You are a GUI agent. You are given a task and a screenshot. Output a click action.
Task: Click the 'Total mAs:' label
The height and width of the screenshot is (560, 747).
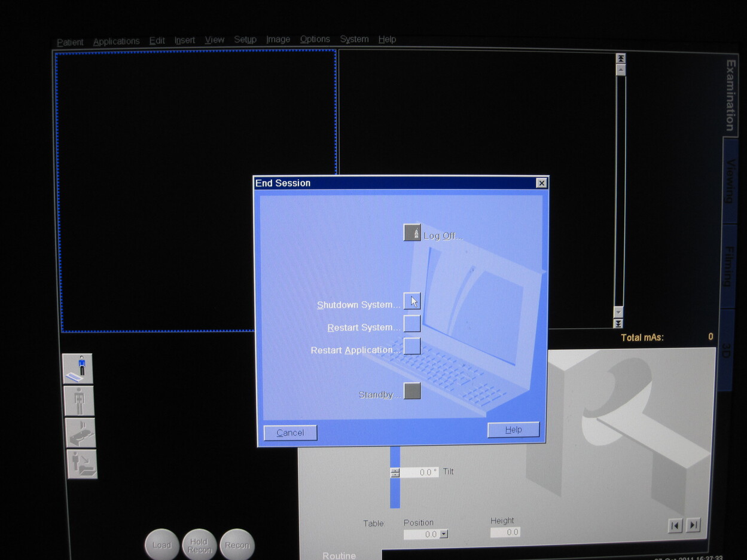pos(642,338)
